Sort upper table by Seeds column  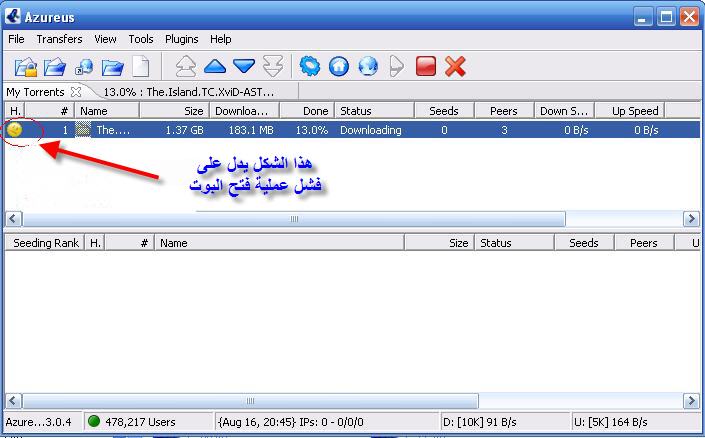[x=444, y=111]
